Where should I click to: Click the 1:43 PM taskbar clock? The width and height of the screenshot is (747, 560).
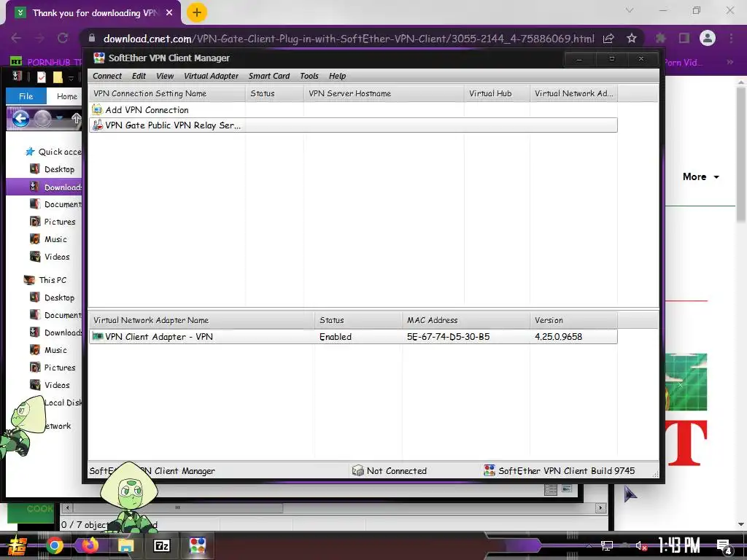(679, 545)
